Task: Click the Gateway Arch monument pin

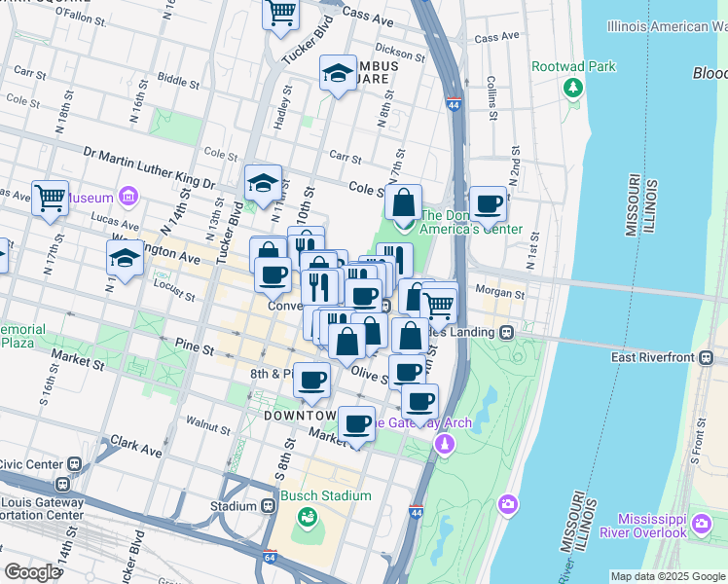Action: pos(445,445)
